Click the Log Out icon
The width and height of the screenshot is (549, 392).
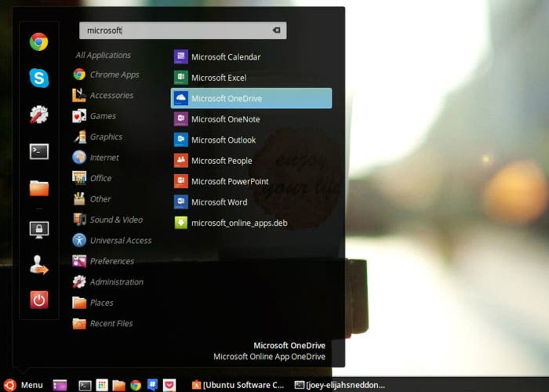(39, 265)
